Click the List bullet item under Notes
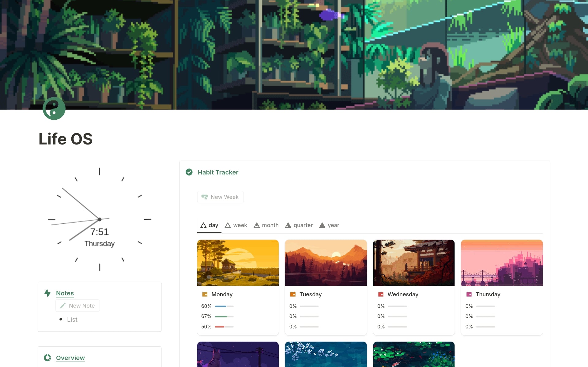The width and height of the screenshot is (588, 367). click(x=72, y=320)
